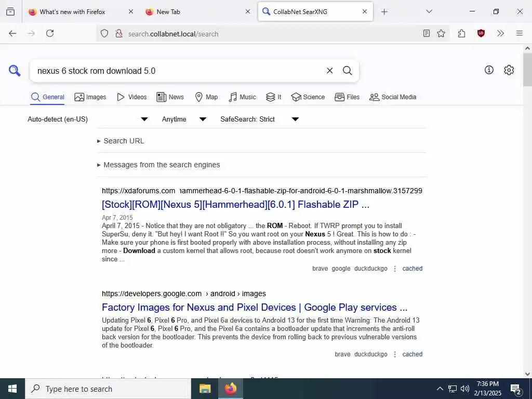Select the Science search category
Screen dimensions: 532x399
point(308,97)
